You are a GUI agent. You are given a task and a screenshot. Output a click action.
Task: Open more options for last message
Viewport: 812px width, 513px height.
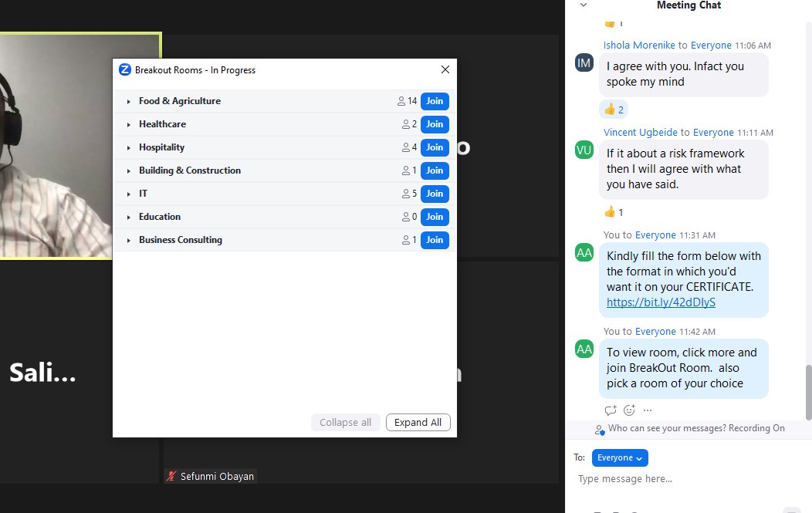648,410
